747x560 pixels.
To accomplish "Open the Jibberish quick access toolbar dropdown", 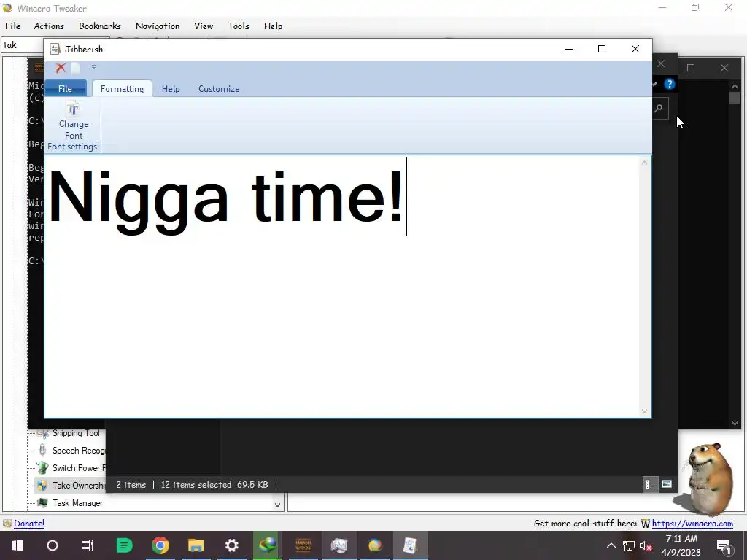I will [x=93, y=67].
